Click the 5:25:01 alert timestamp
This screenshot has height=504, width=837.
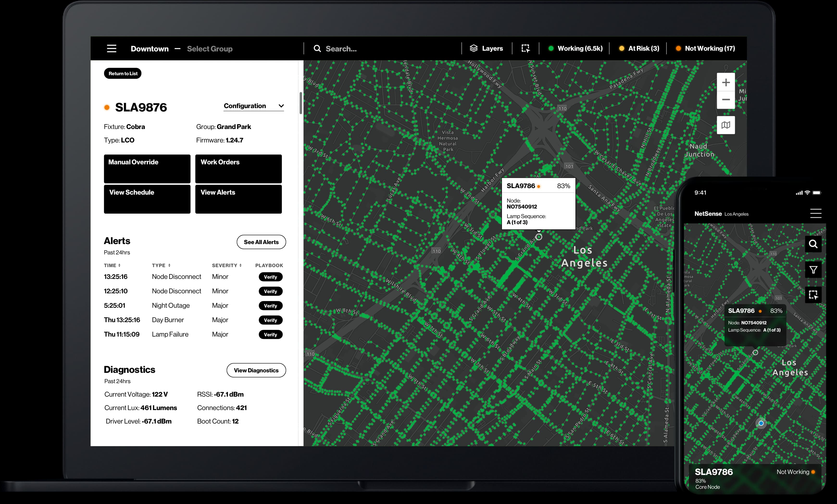(x=114, y=306)
